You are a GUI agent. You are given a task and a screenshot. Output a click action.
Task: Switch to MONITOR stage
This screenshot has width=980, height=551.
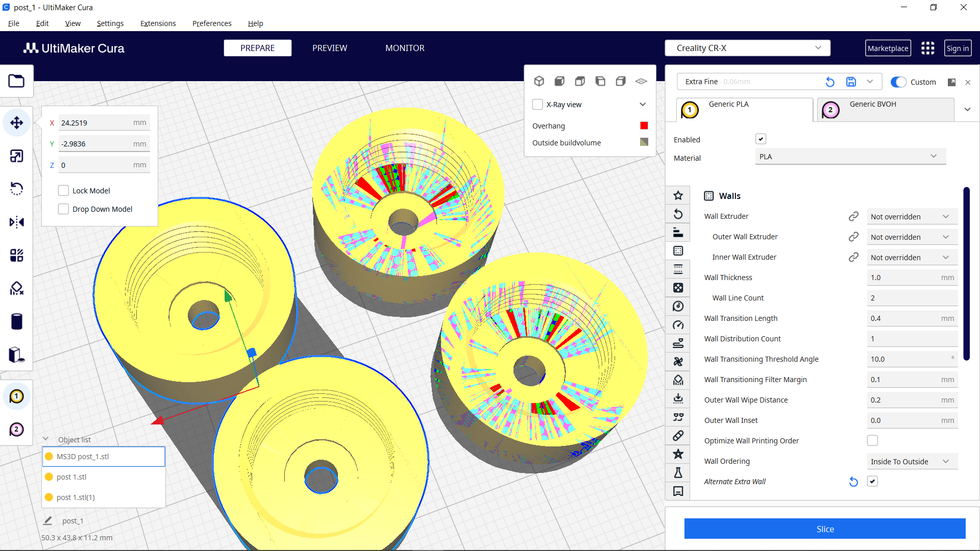[x=405, y=48]
